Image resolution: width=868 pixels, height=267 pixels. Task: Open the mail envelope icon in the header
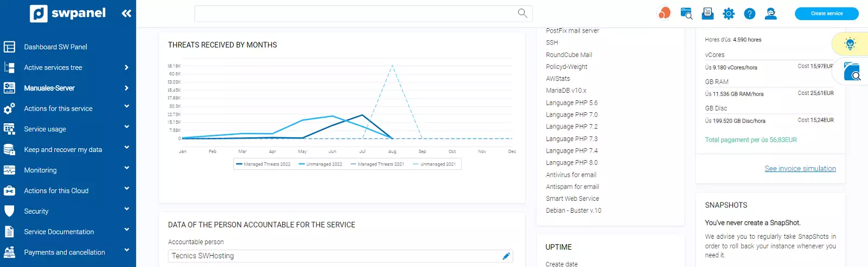pyautogui.click(x=707, y=14)
